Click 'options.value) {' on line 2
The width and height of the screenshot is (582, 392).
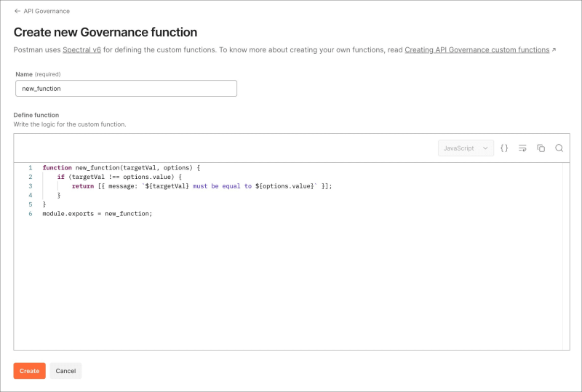coord(153,177)
